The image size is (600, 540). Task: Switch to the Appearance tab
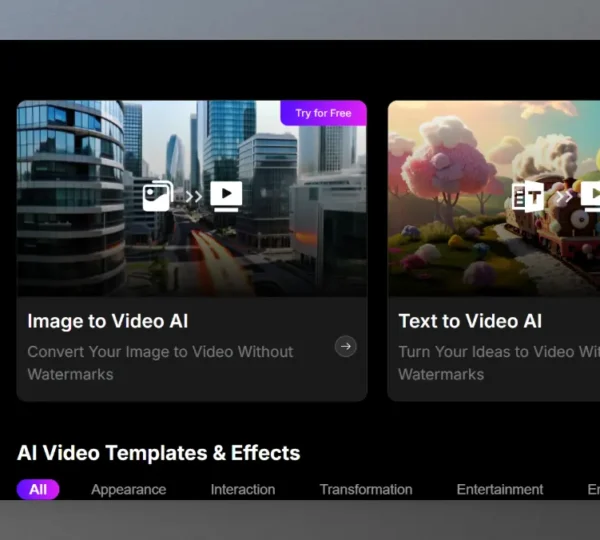coord(128,489)
